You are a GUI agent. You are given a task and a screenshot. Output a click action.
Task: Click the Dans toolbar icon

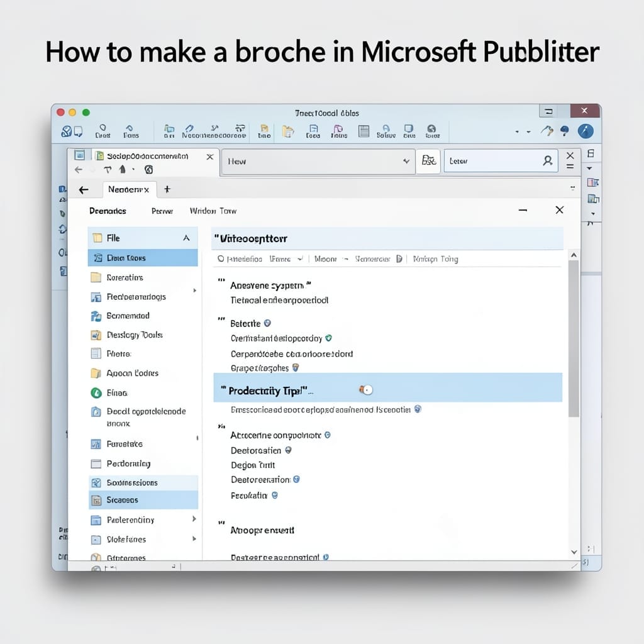click(131, 131)
